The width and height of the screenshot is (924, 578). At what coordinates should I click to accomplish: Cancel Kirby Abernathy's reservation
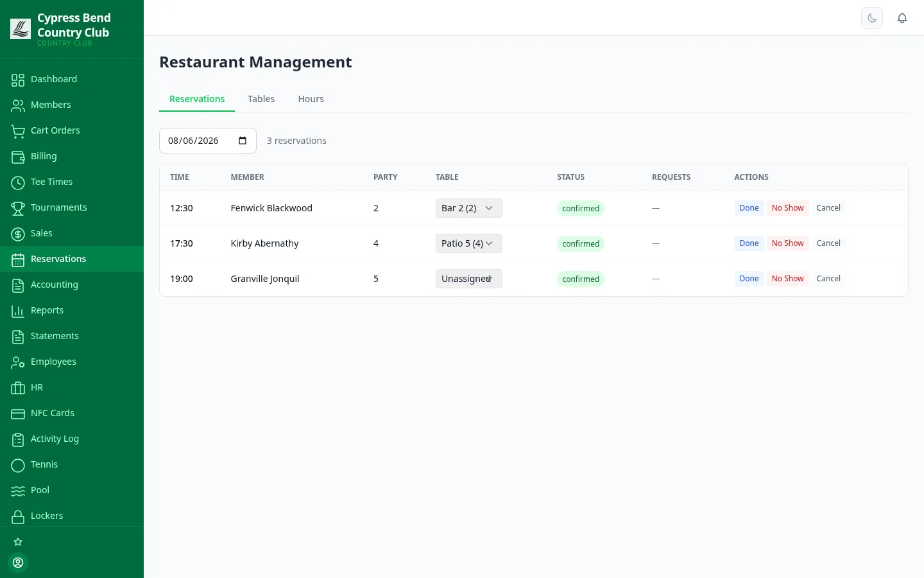coord(828,243)
